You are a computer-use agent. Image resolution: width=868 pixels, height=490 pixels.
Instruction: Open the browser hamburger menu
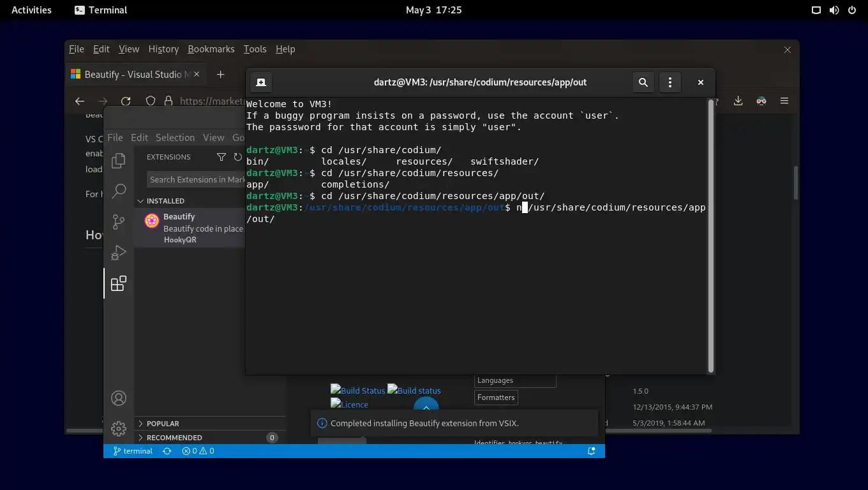click(x=784, y=101)
